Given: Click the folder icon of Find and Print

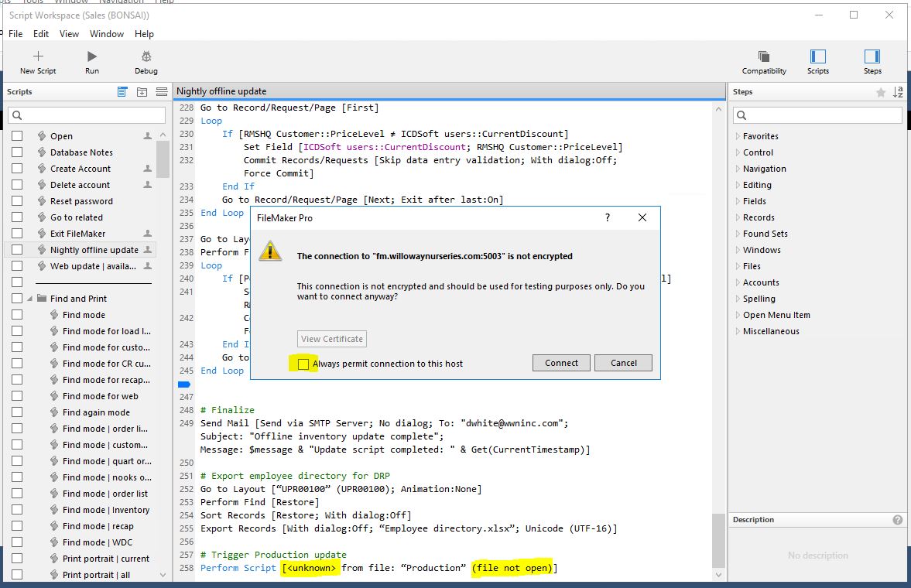Looking at the screenshot, I should point(42,298).
